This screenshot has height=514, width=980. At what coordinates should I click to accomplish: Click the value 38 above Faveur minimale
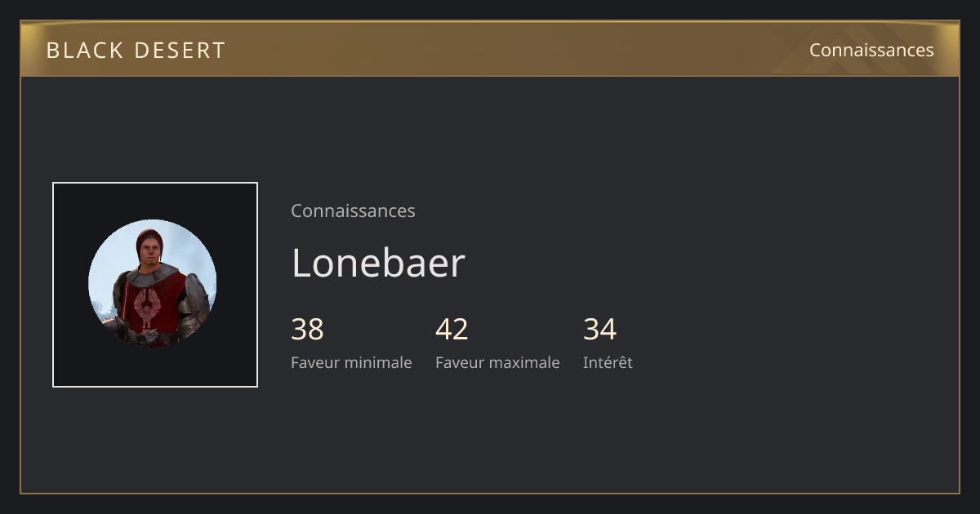click(x=307, y=329)
